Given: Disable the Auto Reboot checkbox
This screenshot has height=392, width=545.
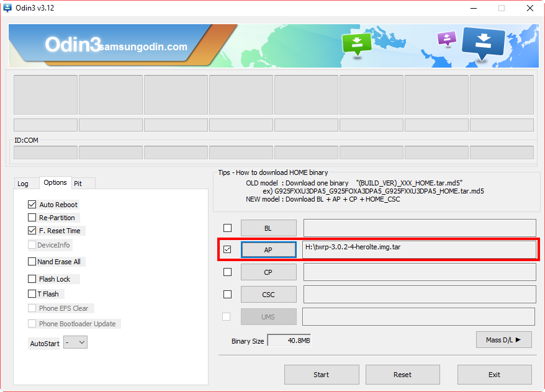Looking at the screenshot, I should point(32,205).
